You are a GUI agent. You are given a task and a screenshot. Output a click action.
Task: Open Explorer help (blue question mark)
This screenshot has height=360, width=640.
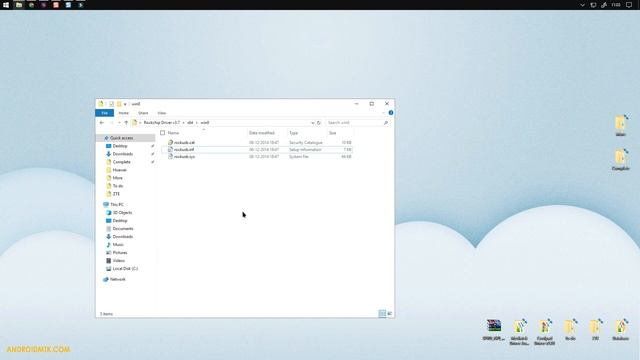(391, 113)
